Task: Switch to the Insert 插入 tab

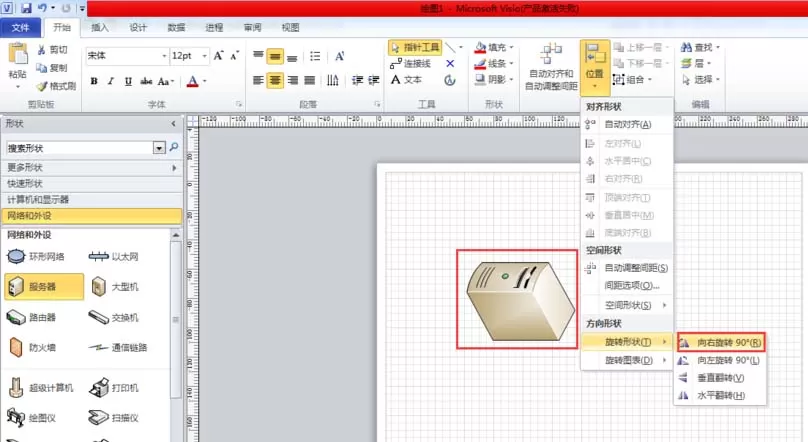Action: (x=100, y=27)
